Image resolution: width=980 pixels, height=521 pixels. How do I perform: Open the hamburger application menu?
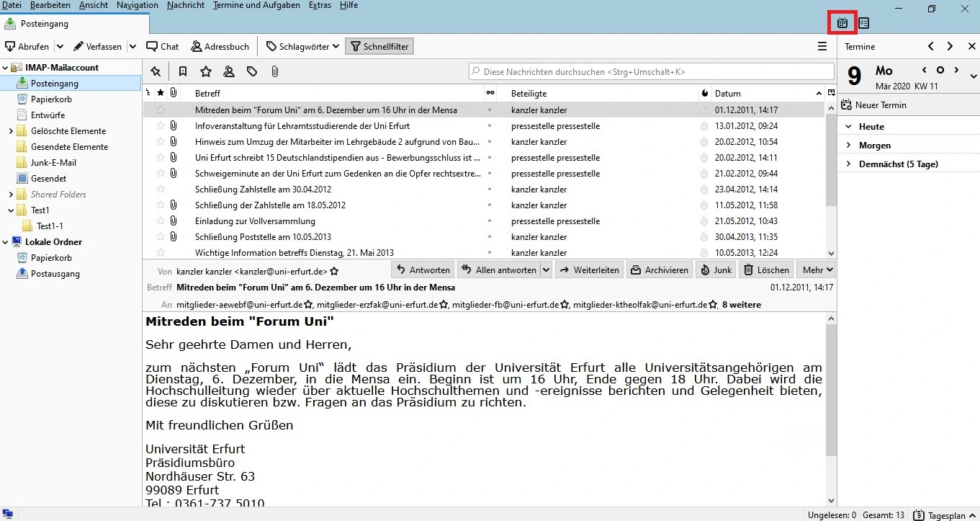click(822, 46)
